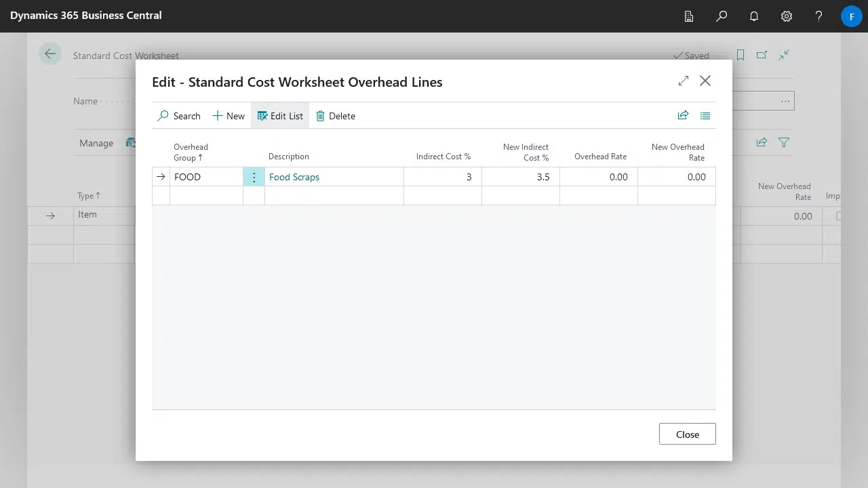The image size is (868, 488).
Task: Sort by Overhead Group column header
Action: [191, 152]
